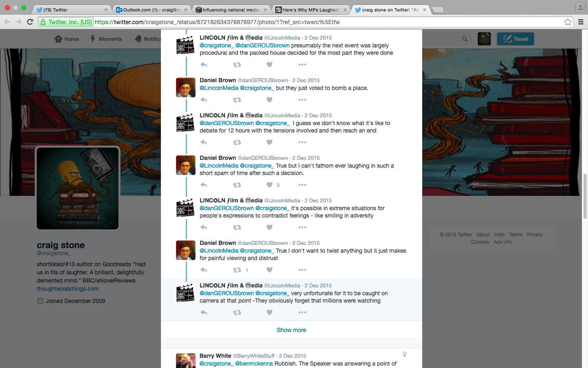Open more options on 'smiling in adversity' tweet
588x368 pixels.
pyautogui.click(x=302, y=227)
